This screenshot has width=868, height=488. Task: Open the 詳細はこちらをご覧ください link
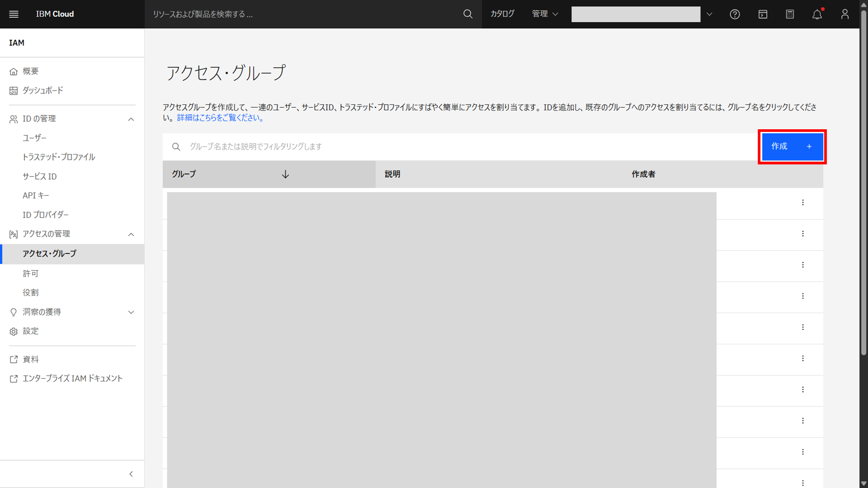[220, 118]
